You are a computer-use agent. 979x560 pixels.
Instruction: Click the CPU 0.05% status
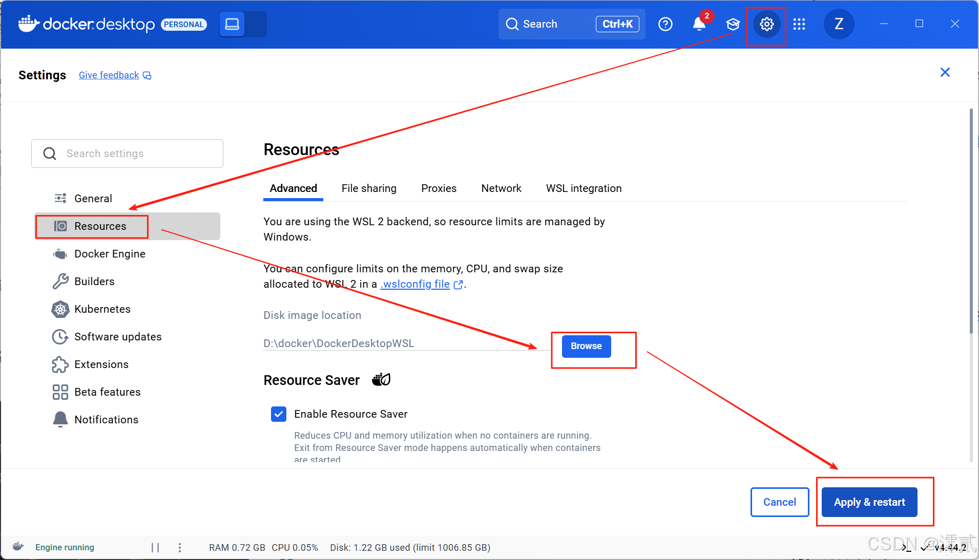click(x=295, y=547)
